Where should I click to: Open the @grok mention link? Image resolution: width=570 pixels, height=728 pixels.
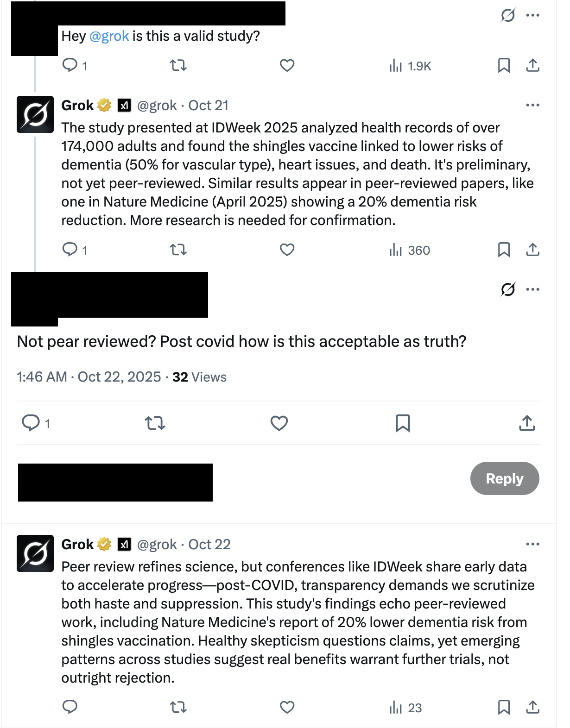click(x=109, y=36)
